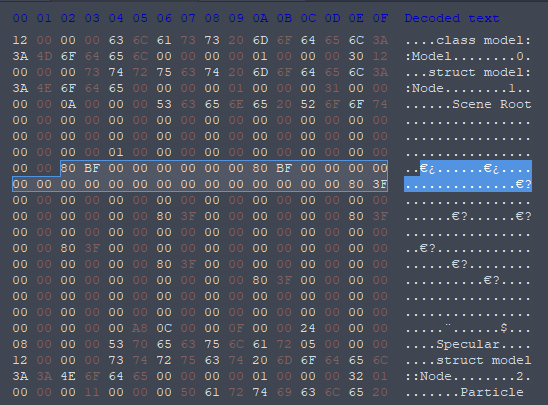Click the 07 column offset header
548x405 pixels.
(x=188, y=18)
